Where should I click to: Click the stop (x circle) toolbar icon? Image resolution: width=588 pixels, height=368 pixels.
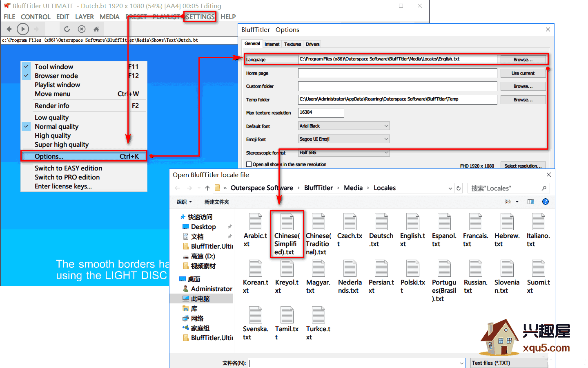[x=82, y=29]
